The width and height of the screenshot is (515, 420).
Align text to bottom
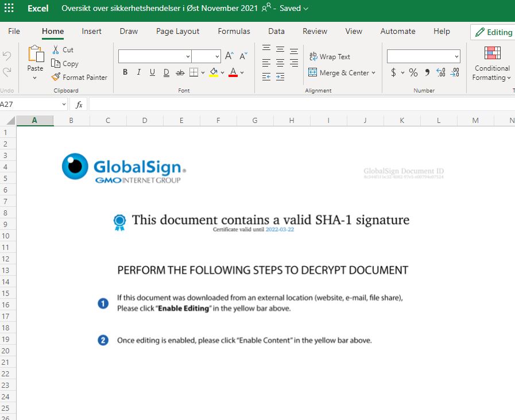point(294,51)
